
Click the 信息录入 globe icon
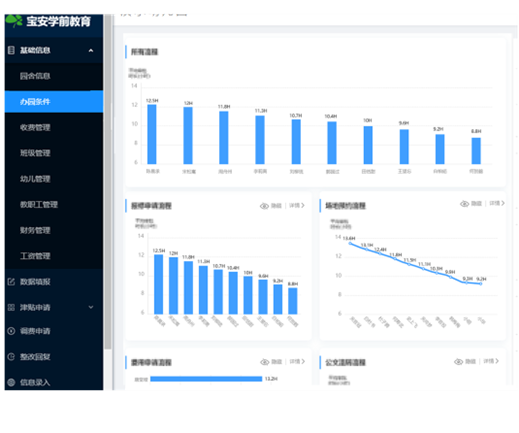[11, 382]
